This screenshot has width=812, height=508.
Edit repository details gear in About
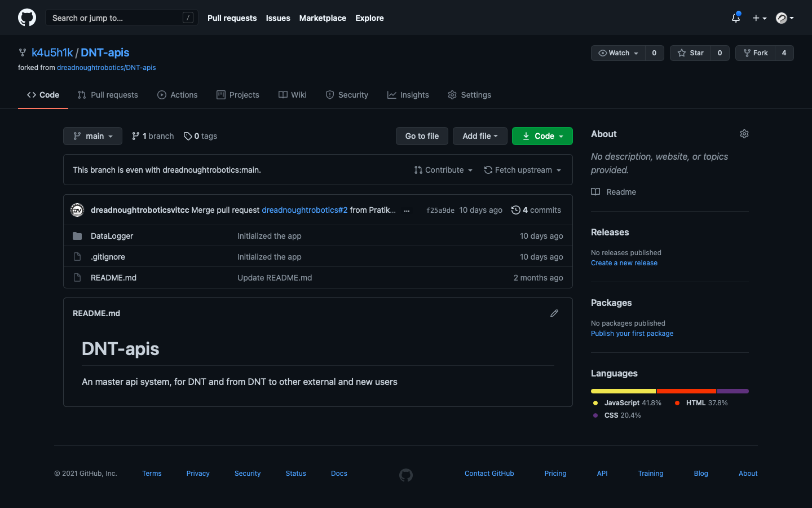tap(744, 134)
